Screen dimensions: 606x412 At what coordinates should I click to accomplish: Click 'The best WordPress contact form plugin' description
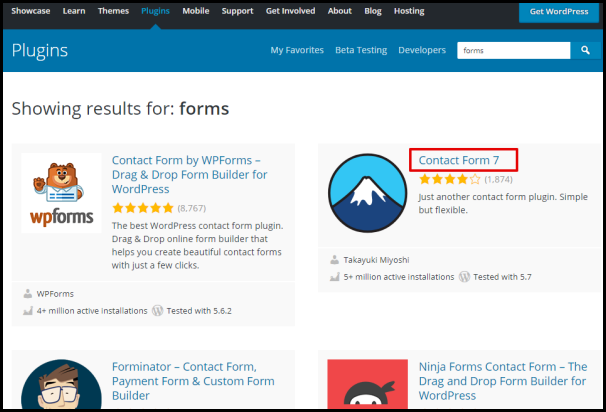197,245
